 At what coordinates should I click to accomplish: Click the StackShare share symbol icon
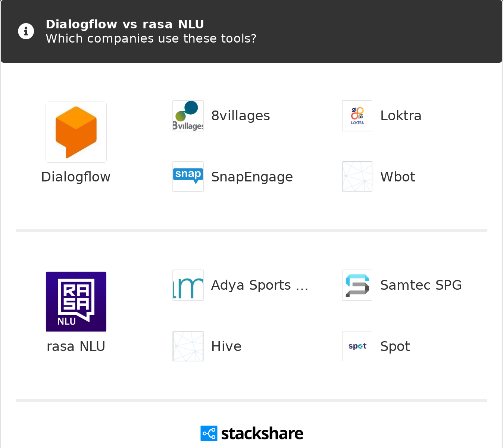point(209,433)
